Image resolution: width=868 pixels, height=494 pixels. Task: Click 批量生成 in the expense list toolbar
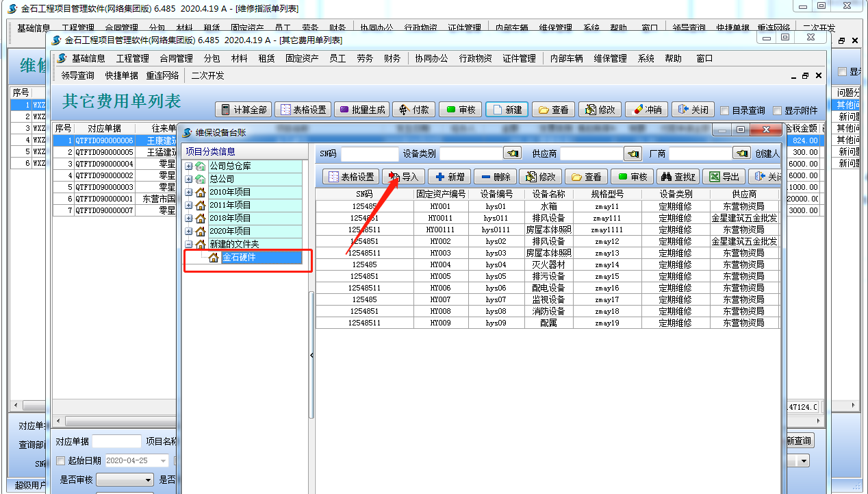click(x=363, y=110)
